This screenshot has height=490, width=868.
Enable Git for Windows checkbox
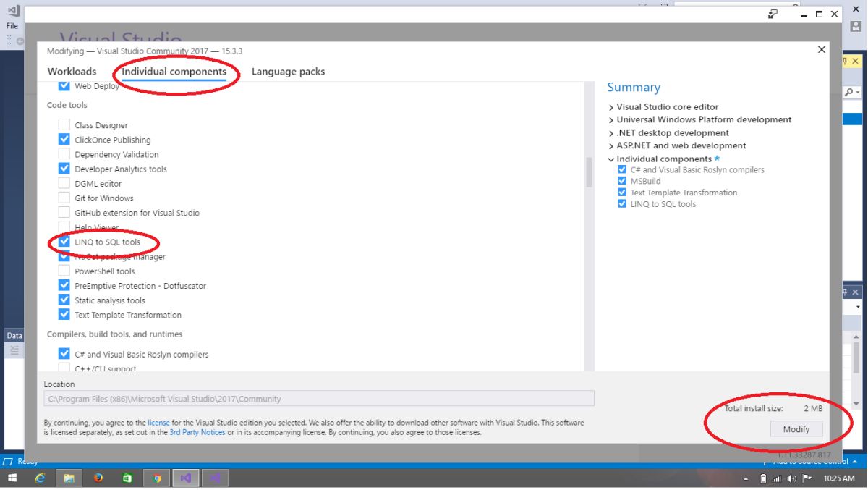64,198
